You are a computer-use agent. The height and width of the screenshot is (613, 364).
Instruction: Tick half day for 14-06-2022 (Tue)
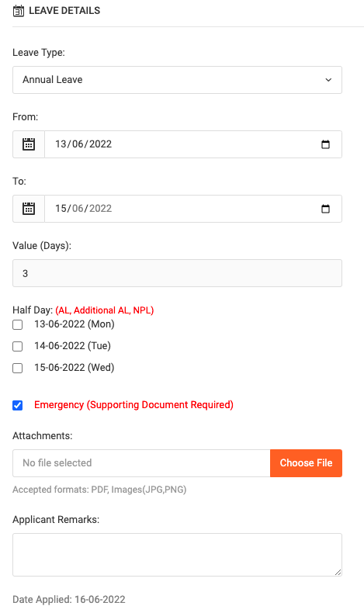[18, 346]
